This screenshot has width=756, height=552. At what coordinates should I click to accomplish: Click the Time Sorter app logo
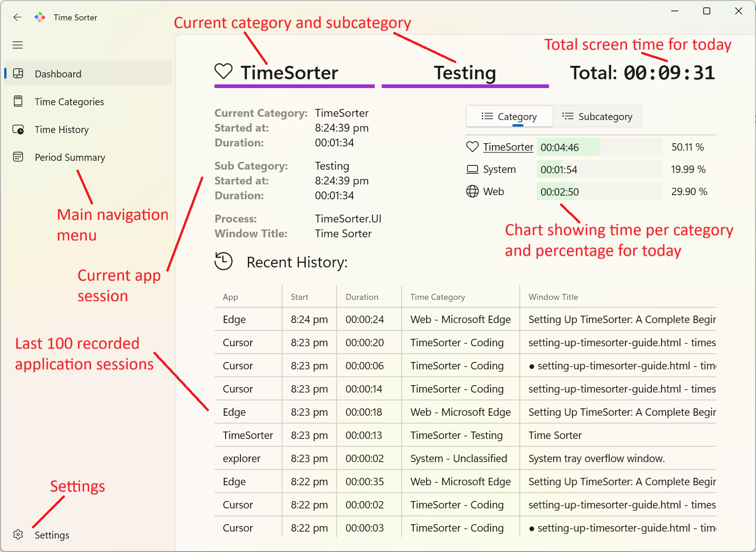pyautogui.click(x=39, y=17)
